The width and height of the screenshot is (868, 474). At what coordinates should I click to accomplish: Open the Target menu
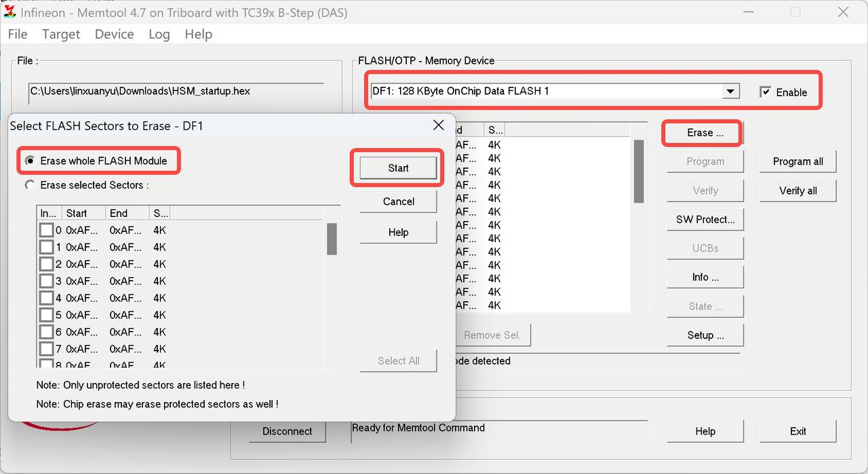click(61, 34)
